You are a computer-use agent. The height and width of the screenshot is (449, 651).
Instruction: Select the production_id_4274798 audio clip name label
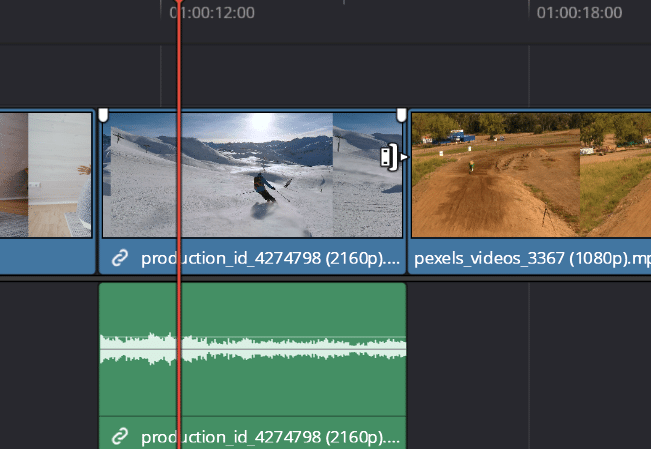(x=270, y=437)
